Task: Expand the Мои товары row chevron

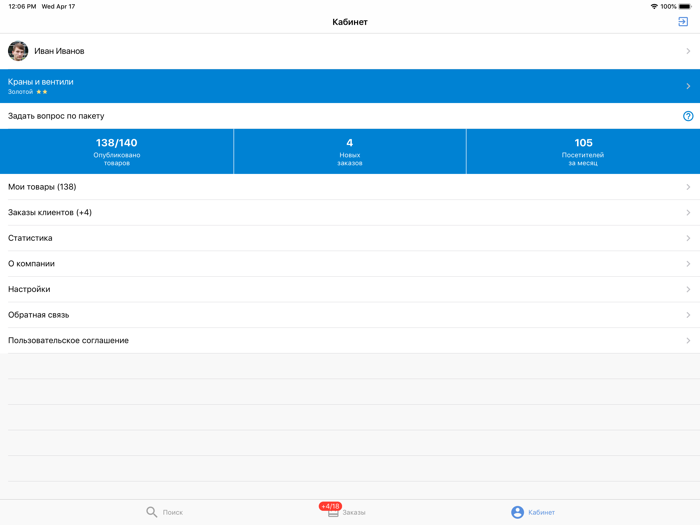Action: [688, 187]
